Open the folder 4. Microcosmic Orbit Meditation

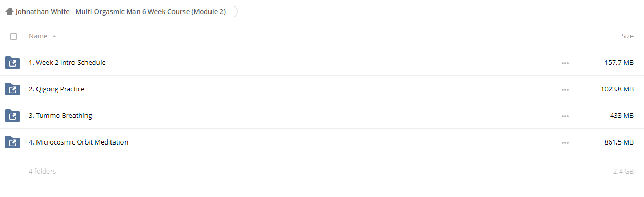[x=79, y=142]
